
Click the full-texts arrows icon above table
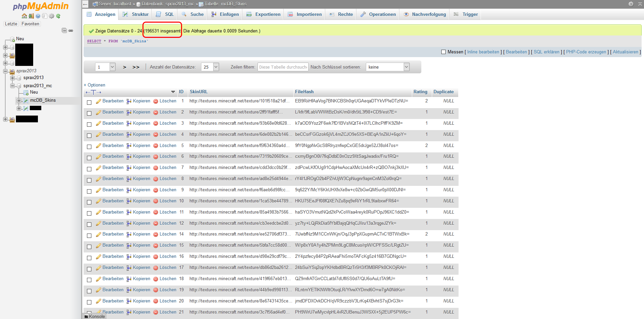coord(93,92)
